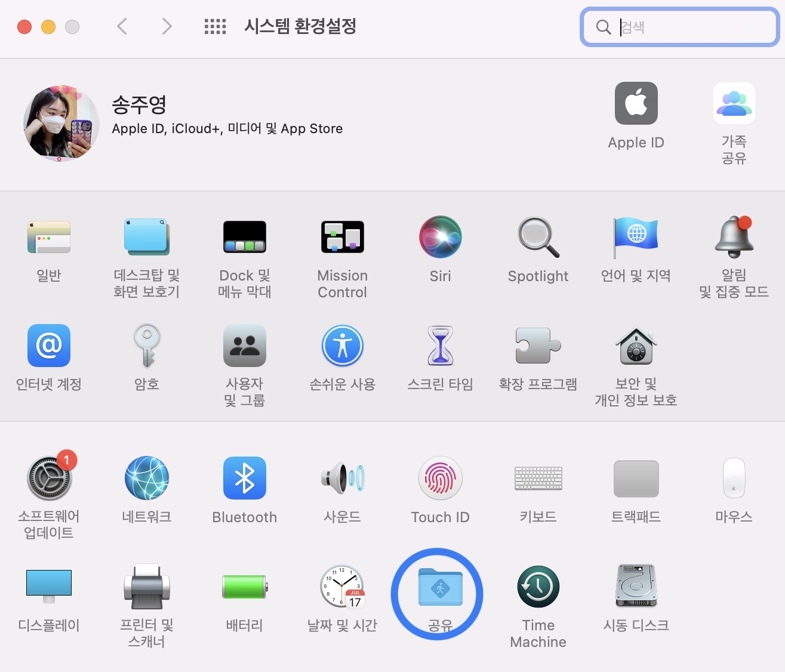Open Bluetooth preferences
The width and height of the screenshot is (785, 672).
245,478
